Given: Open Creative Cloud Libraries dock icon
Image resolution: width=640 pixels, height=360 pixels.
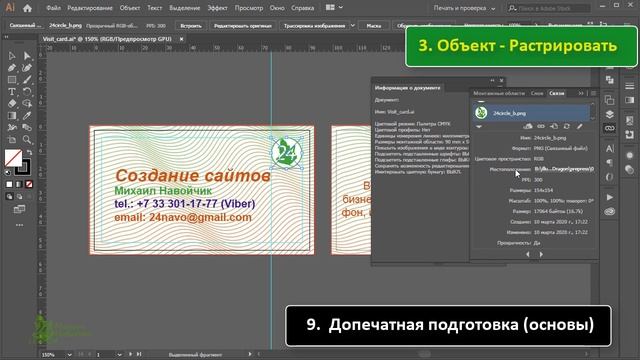Looking at the screenshot, I should (x=609, y=211).
